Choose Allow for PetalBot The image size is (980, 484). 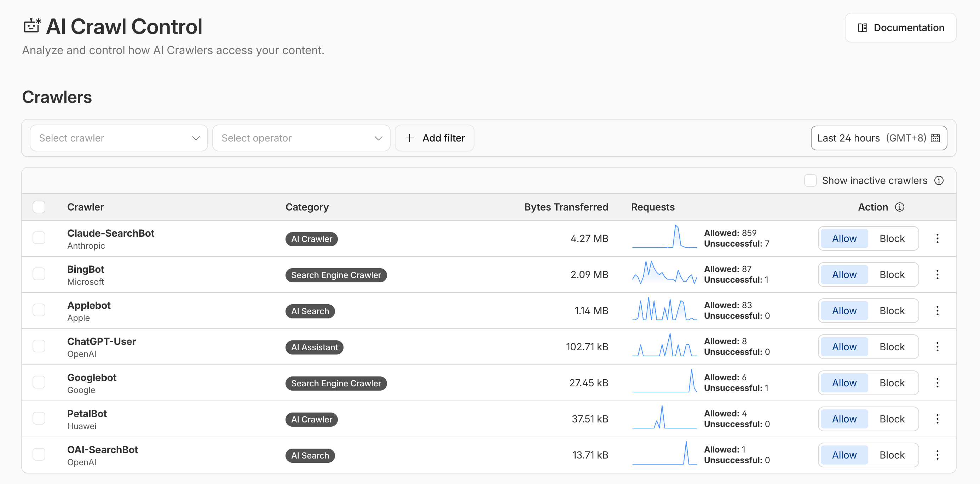click(x=844, y=419)
